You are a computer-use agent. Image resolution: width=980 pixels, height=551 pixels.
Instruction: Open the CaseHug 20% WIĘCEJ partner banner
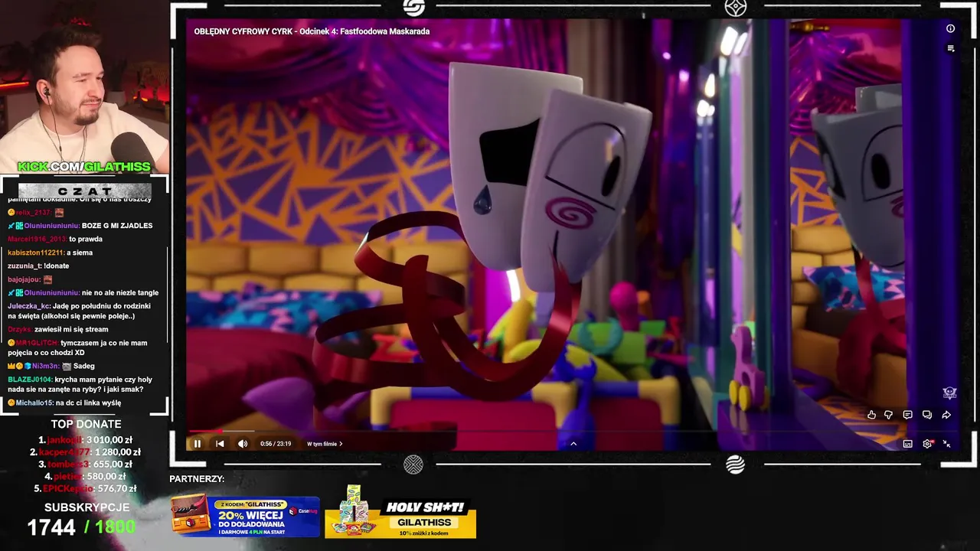pos(245,516)
